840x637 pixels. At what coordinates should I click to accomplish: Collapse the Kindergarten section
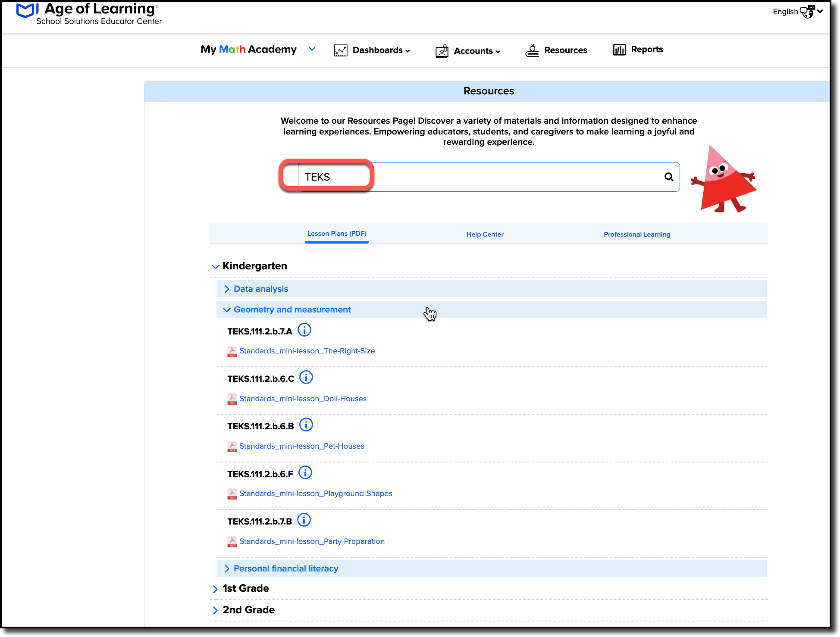pos(215,267)
